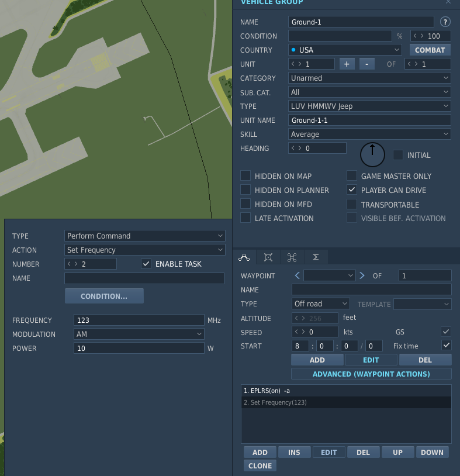Click the action list DEL button
Viewport: 460px width, 476px height.
pos(363,452)
